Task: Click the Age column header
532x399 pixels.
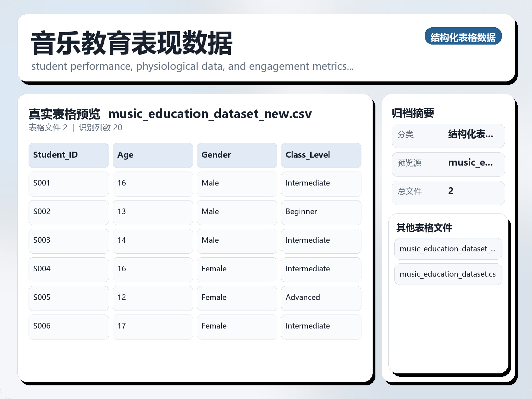Action: pyautogui.click(x=153, y=155)
